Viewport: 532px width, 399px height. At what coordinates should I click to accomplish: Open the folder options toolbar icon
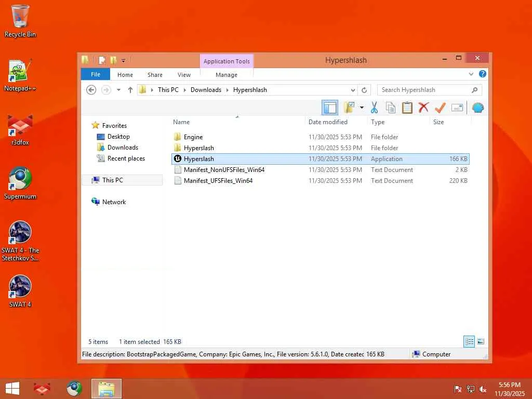(x=349, y=108)
